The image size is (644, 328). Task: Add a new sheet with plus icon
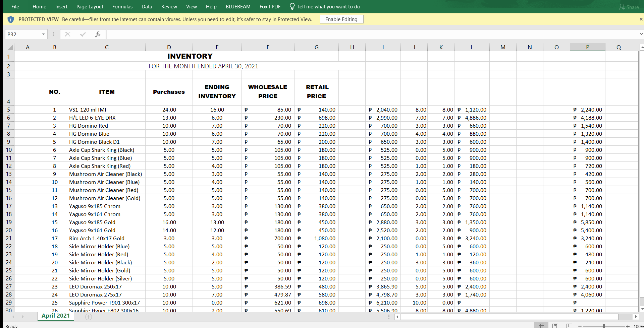[89, 317]
